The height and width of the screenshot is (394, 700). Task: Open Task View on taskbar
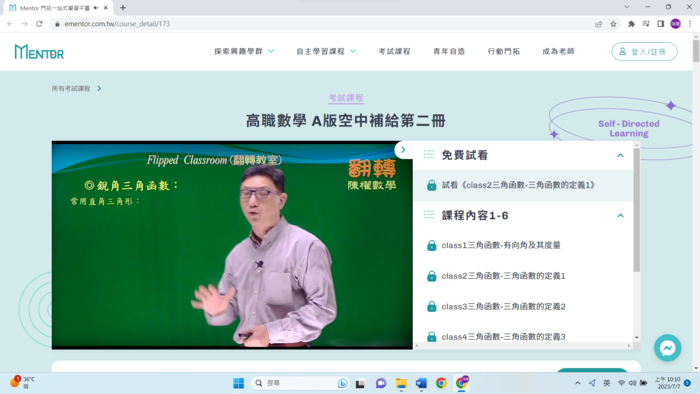click(360, 383)
